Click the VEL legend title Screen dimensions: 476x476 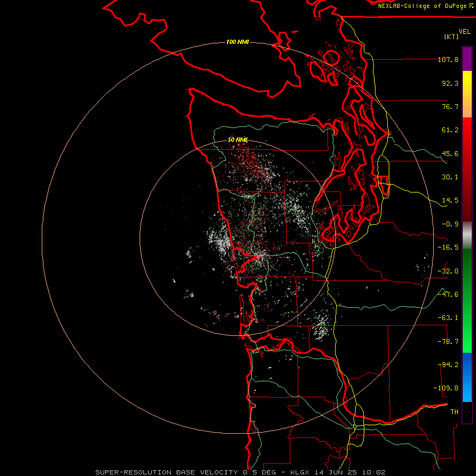464,32
